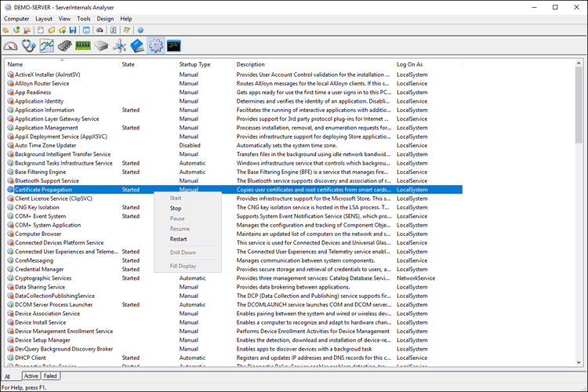588x392 pixels.
Task: Select the Application Information service
Action: pyautogui.click(x=234, y=110)
